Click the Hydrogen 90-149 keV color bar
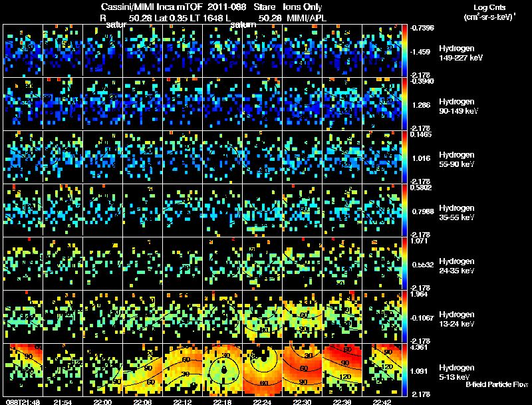 [405, 104]
